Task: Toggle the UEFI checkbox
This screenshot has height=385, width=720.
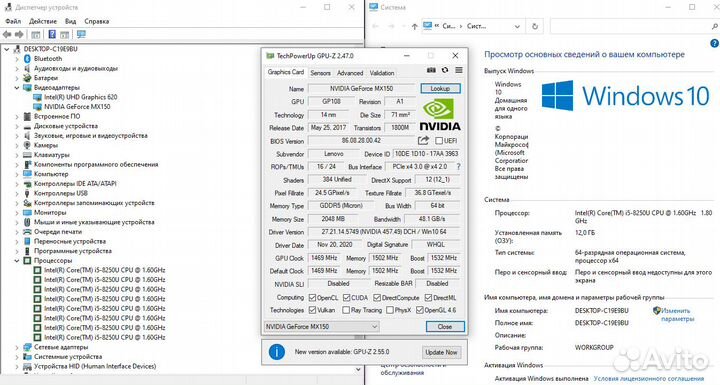Action: (439, 141)
